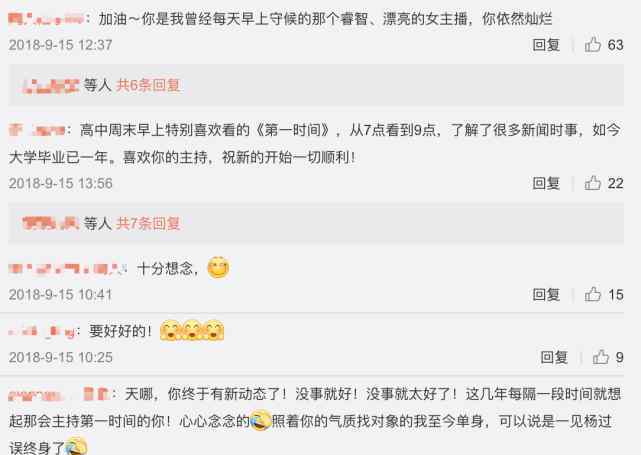Expand 共6条回复 replies thread

tap(148, 85)
